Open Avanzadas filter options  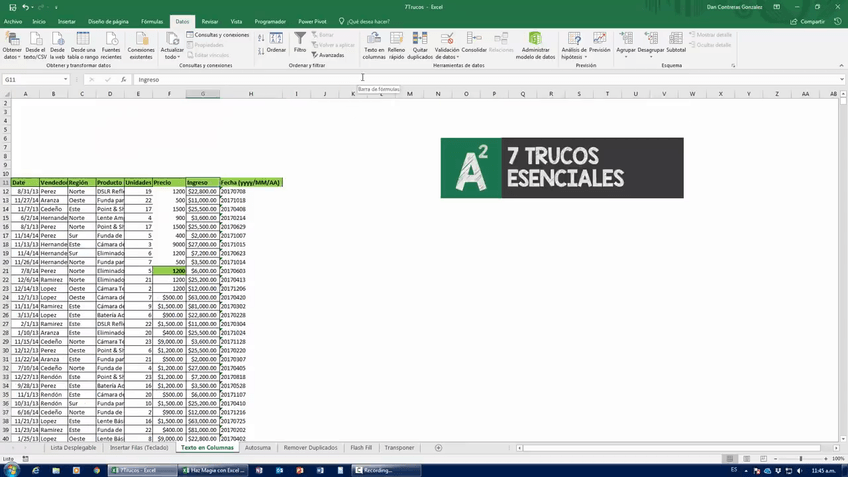coord(328,55)
